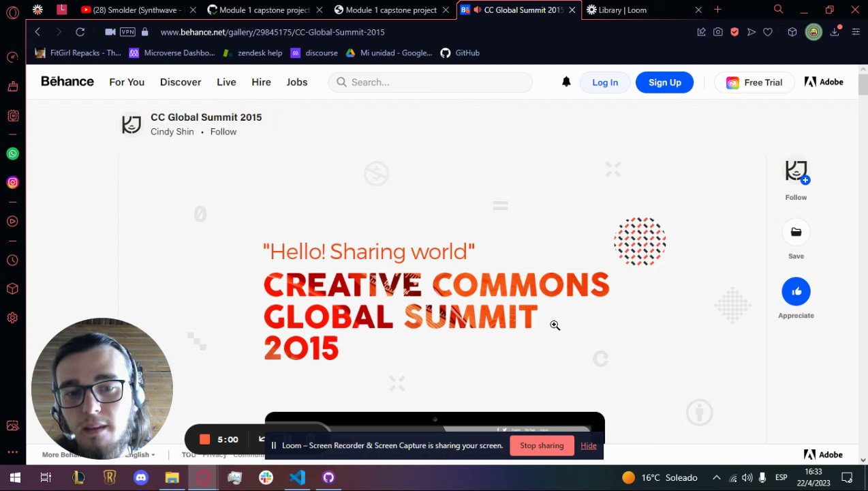Open Instagram in Opera sidebar
This screenshot has height=491, width=868.
click(x=12, y=183)
